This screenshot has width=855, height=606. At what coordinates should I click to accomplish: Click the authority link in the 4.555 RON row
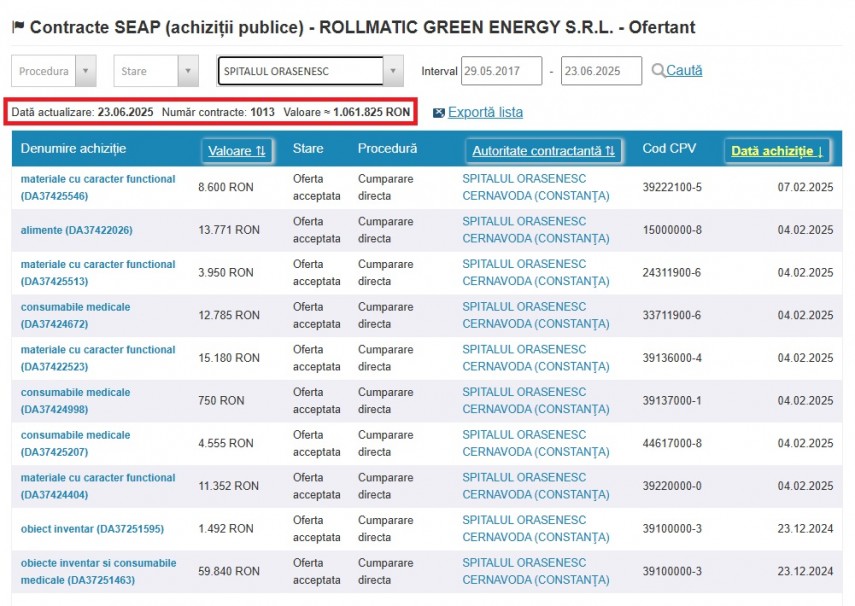pyautogui.click(x=536, y=443)
